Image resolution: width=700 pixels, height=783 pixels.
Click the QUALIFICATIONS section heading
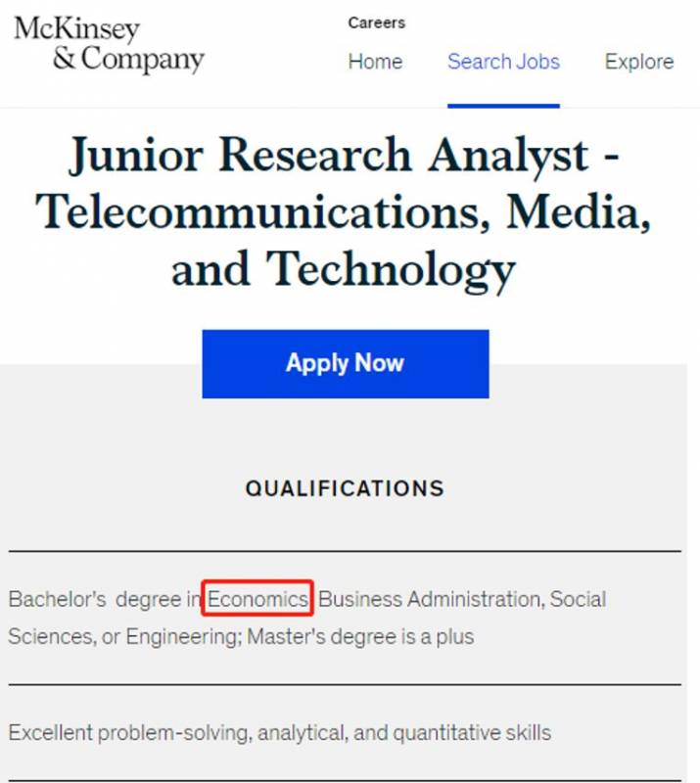345,488
